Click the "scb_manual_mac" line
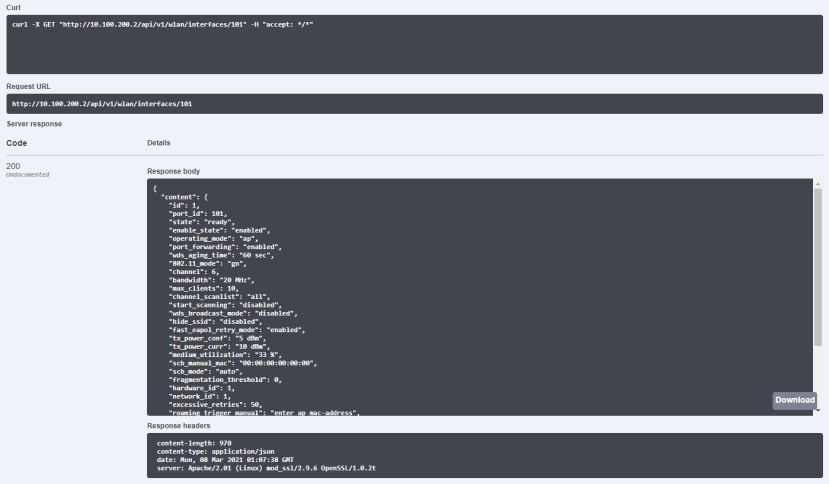This screenshot has width=829, height=484. click(243, 363)
